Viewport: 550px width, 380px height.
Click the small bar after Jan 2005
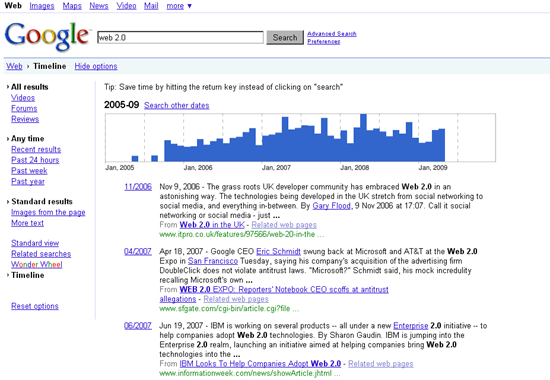135,159
